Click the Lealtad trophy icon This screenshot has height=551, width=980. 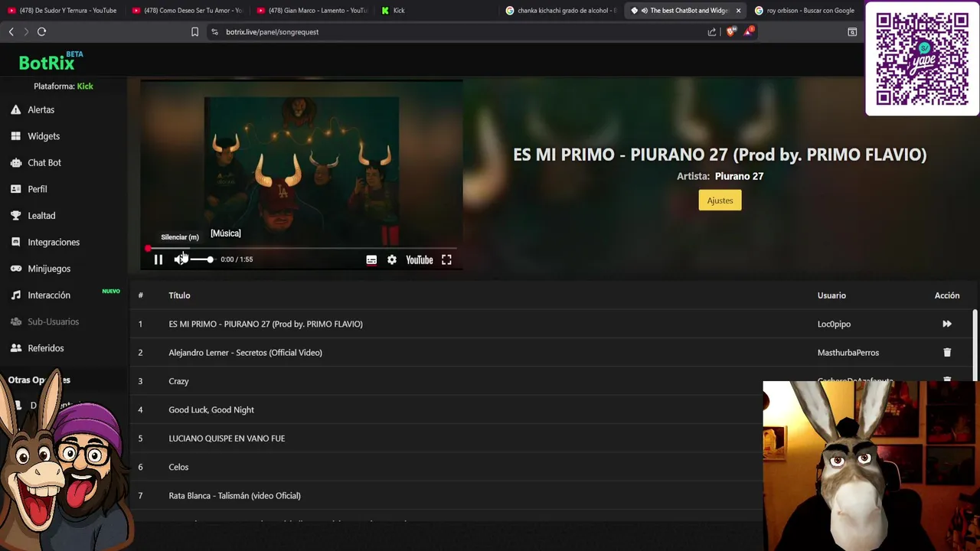click(15, 216)
